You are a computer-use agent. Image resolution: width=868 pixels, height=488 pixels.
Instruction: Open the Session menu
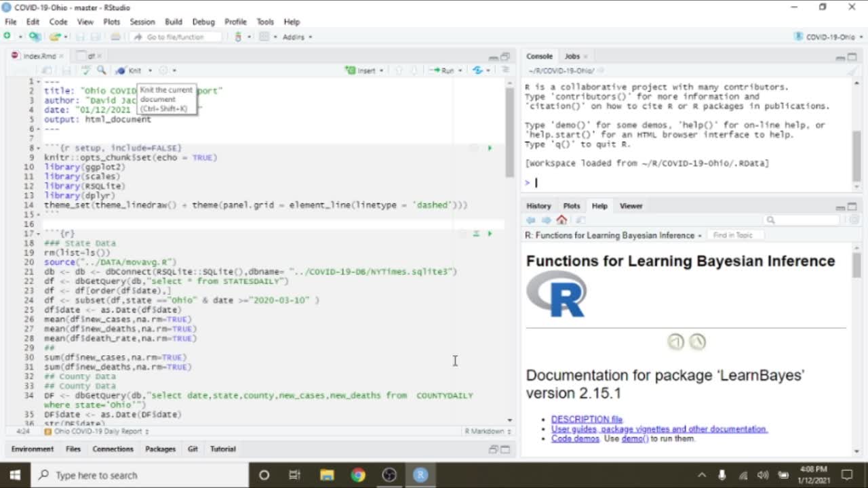coord(142,22)
